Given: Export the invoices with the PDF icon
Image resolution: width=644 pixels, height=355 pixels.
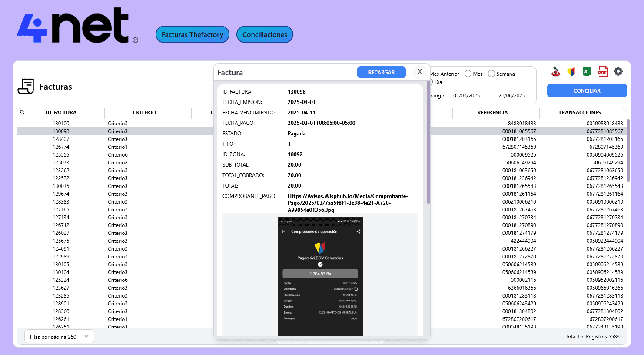Looking at the screenshot, I should point(603,72).
